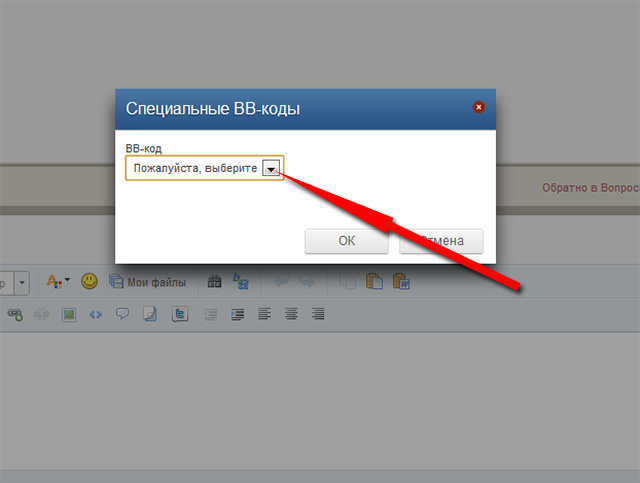The height and width of the screenshot is (483, 640).
Task: Follow the Обратно в Вопрос link
Action: (591, 187)
